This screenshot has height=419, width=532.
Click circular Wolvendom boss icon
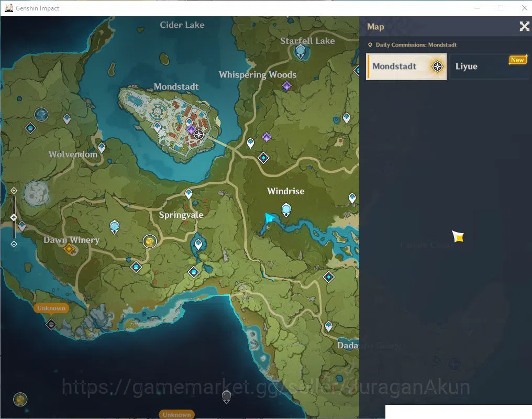pos(41,114)
